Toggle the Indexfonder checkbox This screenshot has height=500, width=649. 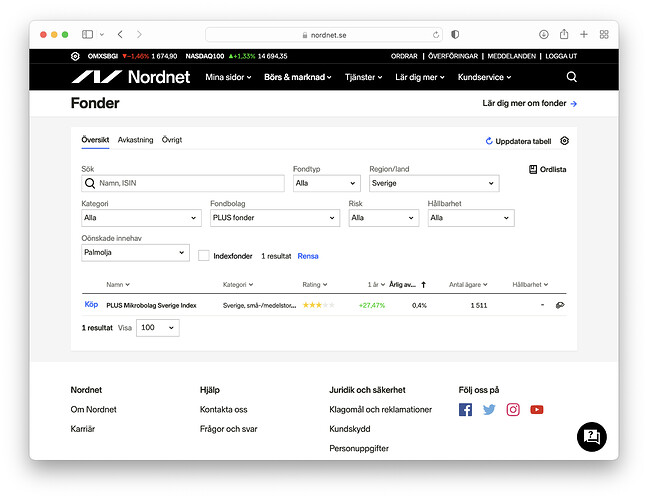(204, 256)
